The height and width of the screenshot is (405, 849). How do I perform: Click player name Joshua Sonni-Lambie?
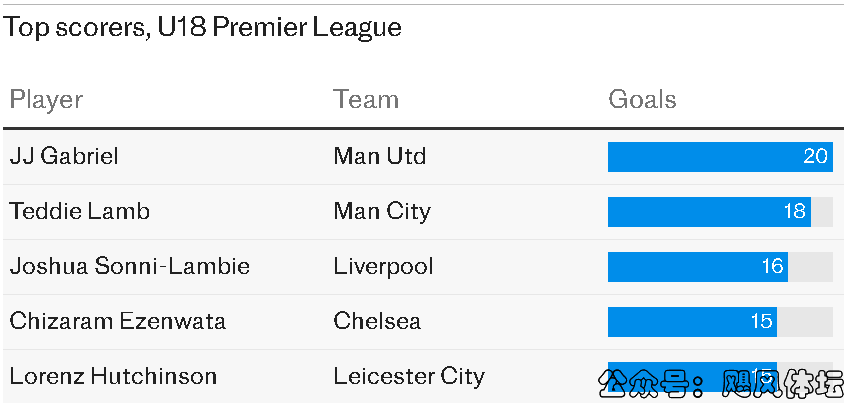click(129, 266)
